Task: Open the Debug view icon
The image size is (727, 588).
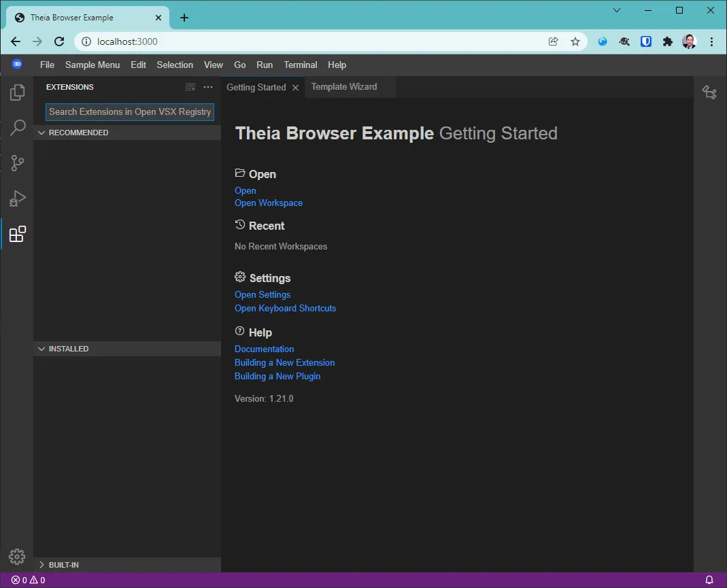Action: 18,198
